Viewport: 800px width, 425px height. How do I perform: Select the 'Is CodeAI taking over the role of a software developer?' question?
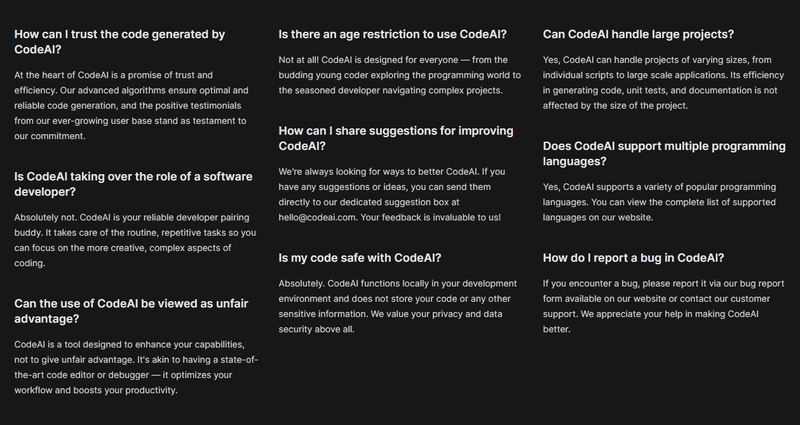click(133, 184)
